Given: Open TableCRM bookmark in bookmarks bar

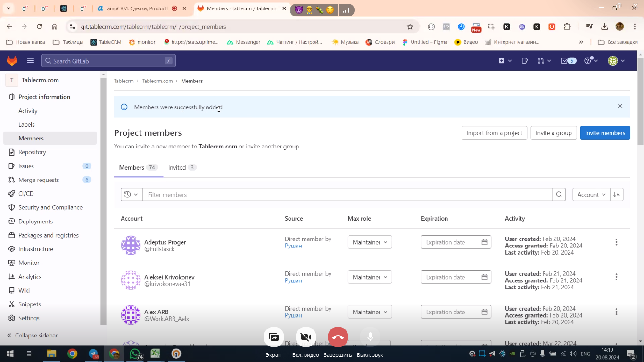Looking at the screenshot, I should coord(106,42).
